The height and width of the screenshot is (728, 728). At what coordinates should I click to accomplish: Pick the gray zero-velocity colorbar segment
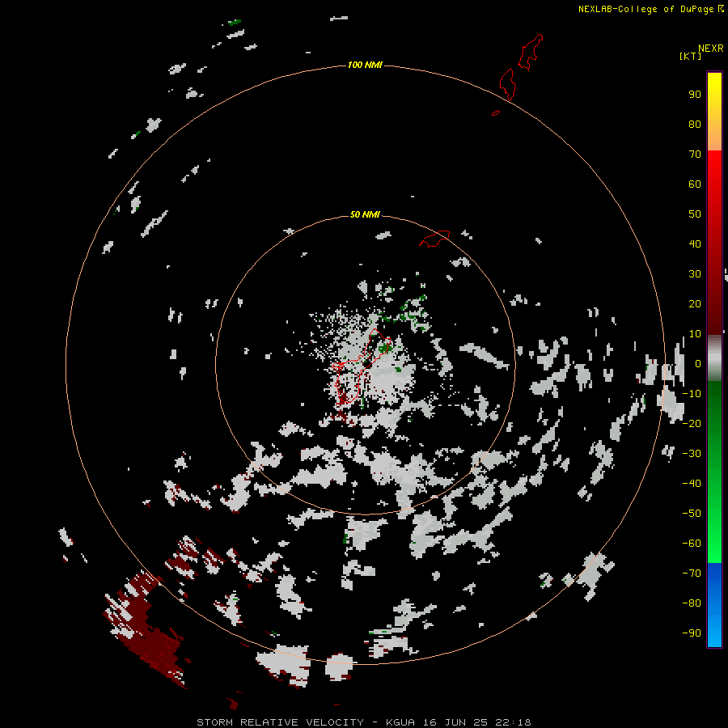point(714,358)
